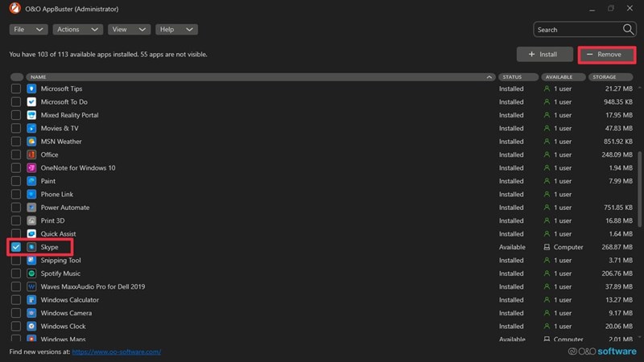Click the Microsoft To Do app icon
644x362 pixels.
pos(31,102)
